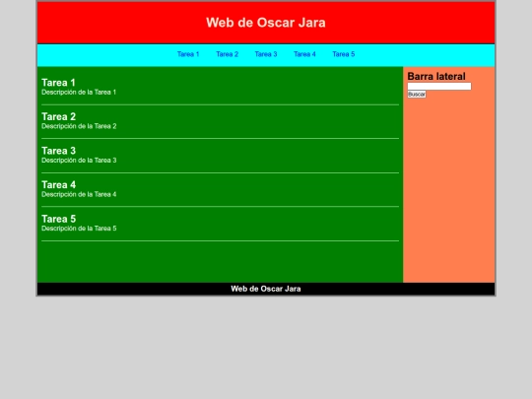Image resolution: width=532 pixels, height=399 pixels.
Task: Click the text Descripción de la Tarea 3
Action: [79, 161]
